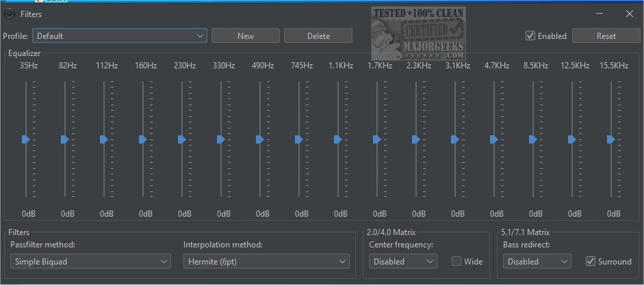
Task: Click the 745Hz equalizer slider handle
Action: 299,139
